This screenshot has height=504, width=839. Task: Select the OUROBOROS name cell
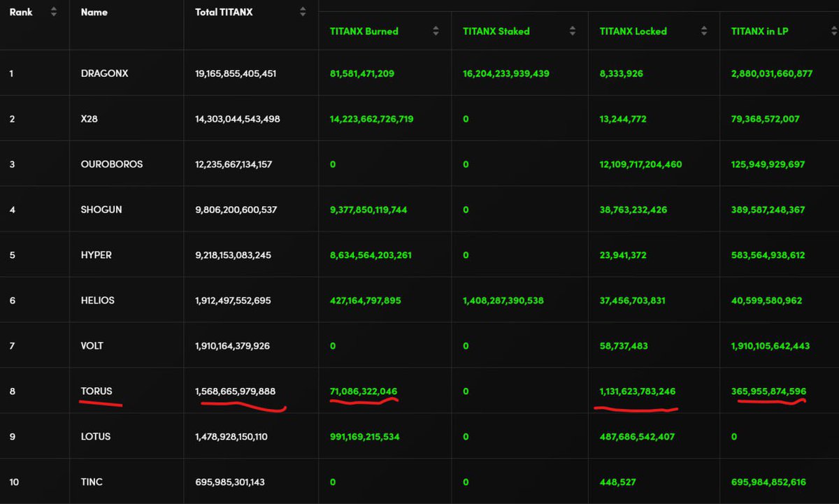[x=112, y=164]
